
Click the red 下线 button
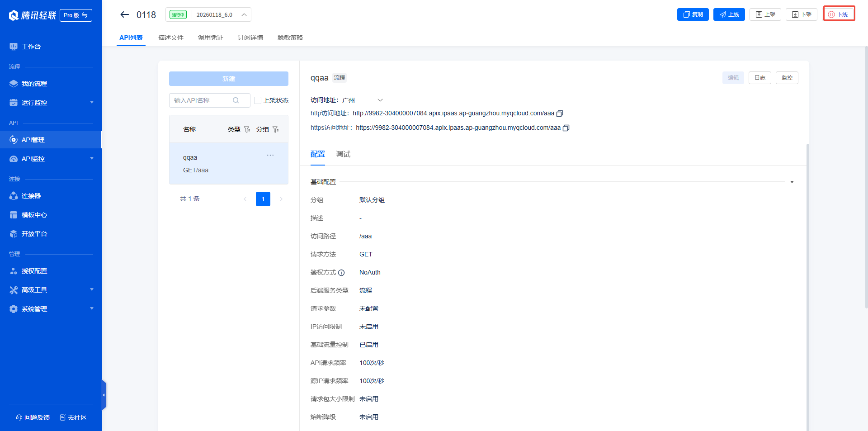pos(839,14)
